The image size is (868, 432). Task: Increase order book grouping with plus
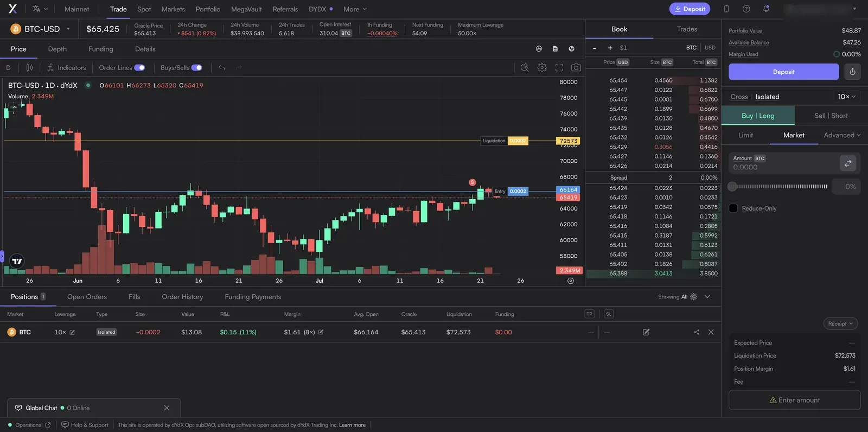(x=610, y=48)
